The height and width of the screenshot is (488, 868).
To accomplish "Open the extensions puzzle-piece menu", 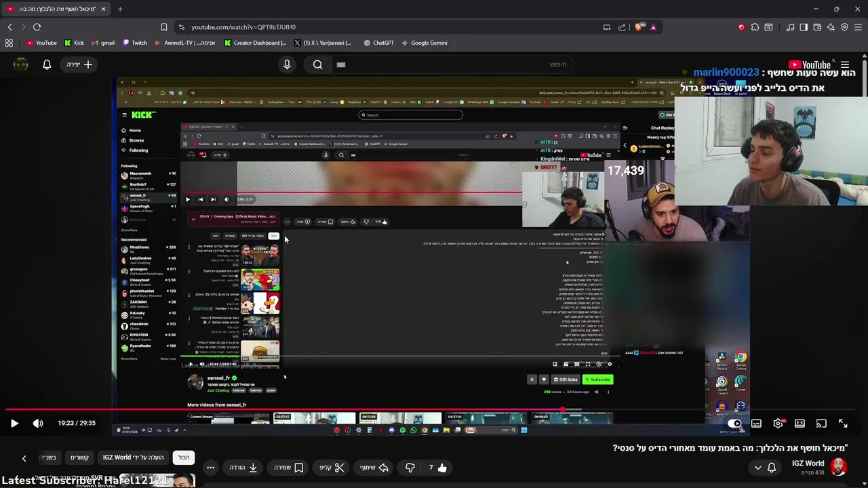I will click(x=755, y=27).
